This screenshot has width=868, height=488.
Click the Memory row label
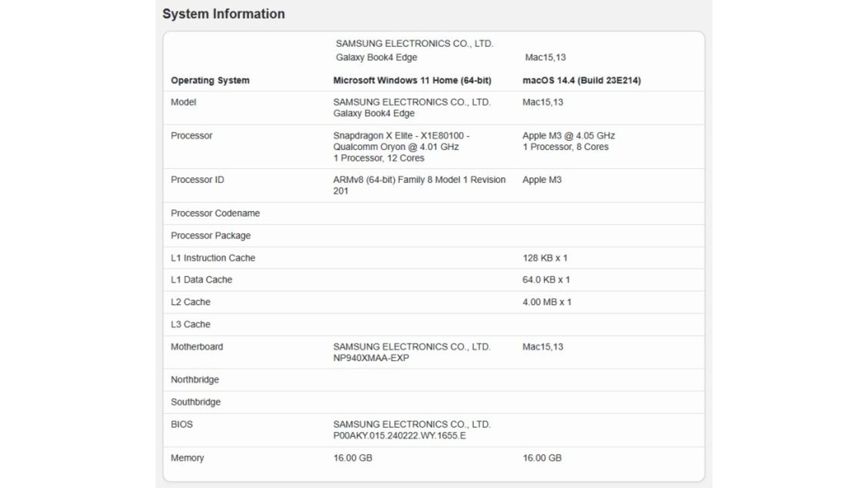click(187, 458)
